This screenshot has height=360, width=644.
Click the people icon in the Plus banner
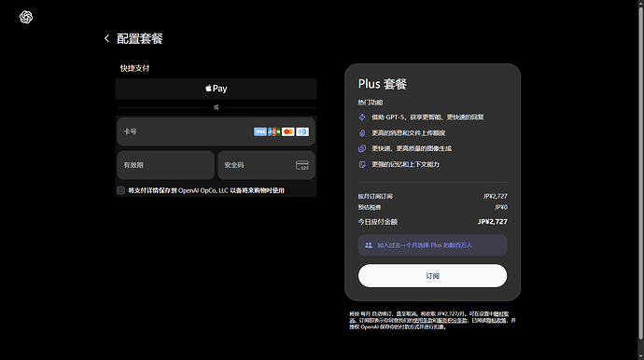pos(369,245)
